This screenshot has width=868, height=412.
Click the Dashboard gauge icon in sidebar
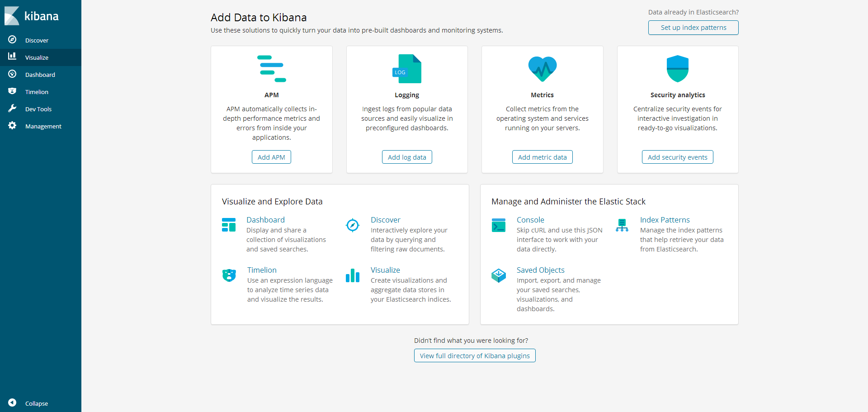12,74
